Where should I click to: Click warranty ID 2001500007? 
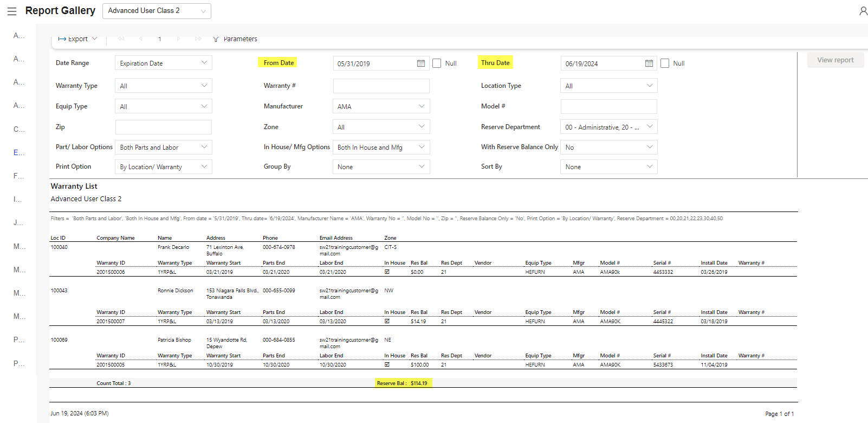click(111, 322)
